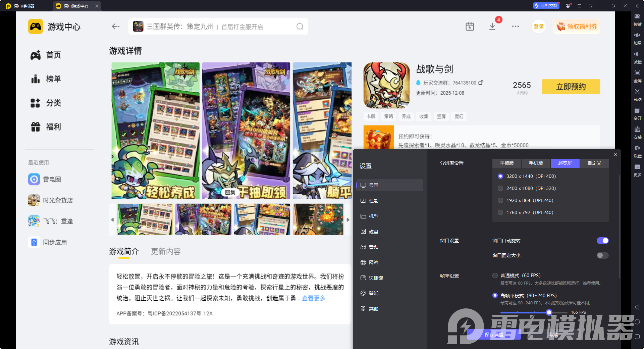Click the FPS slider handle at 165 FPS

click(x=549, y=312)
